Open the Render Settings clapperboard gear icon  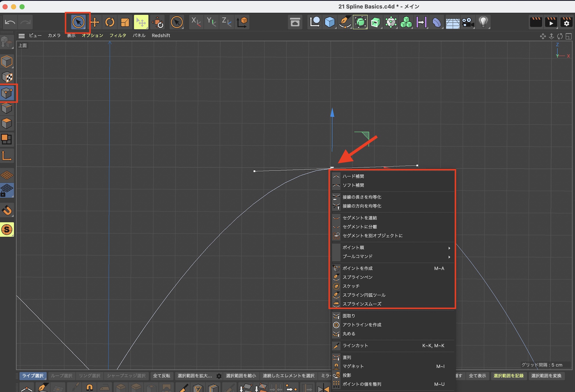566,22
